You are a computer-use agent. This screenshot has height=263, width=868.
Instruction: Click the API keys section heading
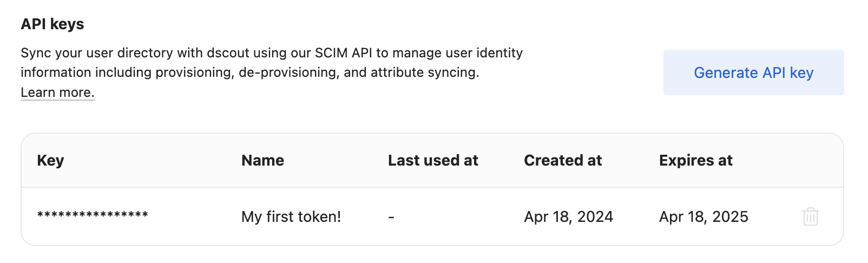[x=52, y=24]
